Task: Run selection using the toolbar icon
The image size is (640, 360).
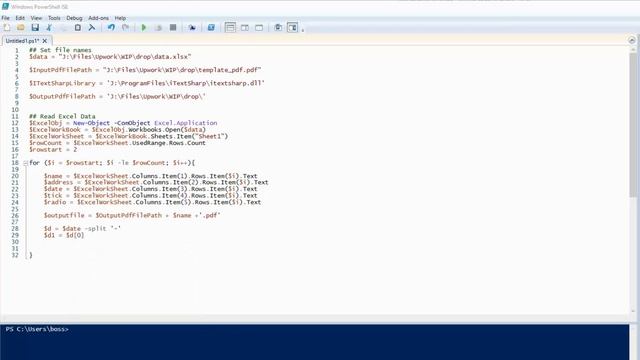Action: click(x=158, y=28)
